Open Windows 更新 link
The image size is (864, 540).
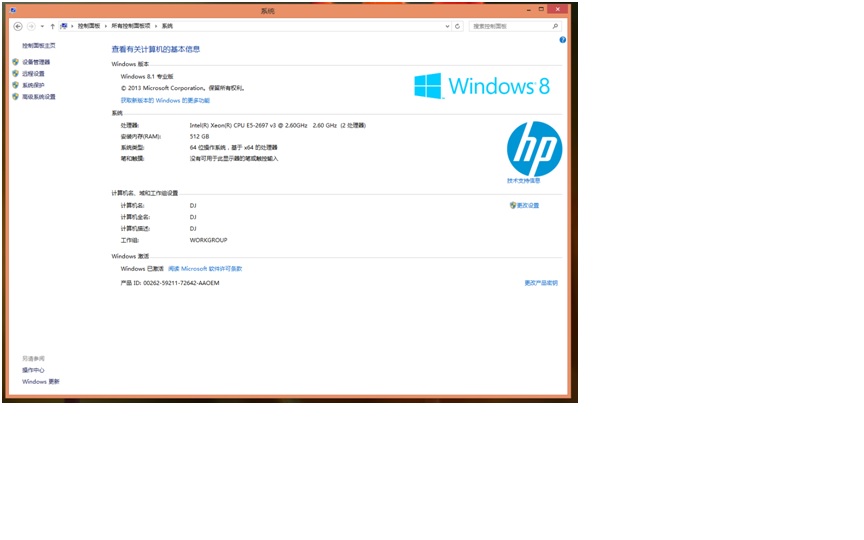pyautogui.click(x=41, y=382)
